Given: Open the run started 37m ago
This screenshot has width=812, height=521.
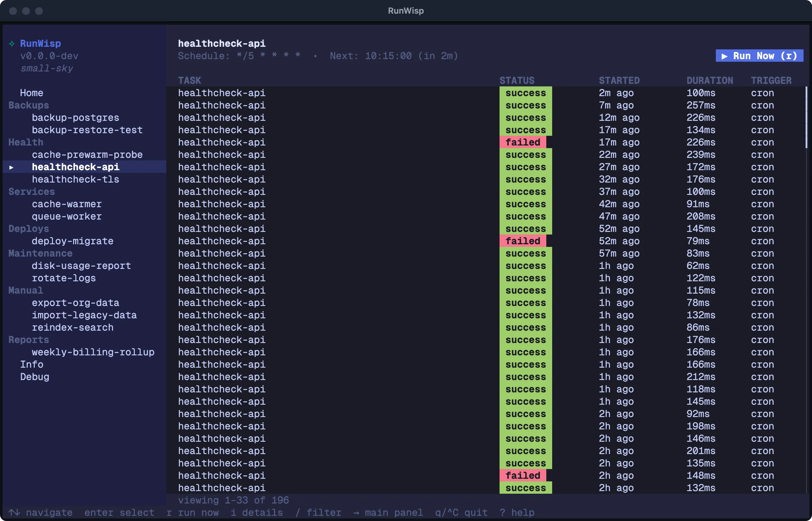Looking at the screenshot, I should (x=486, y=192).
